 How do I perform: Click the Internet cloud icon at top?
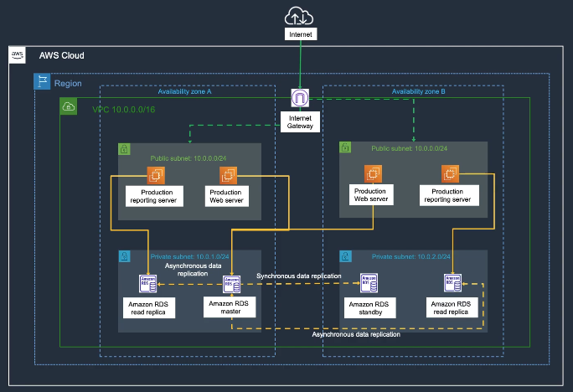(299, 15)
